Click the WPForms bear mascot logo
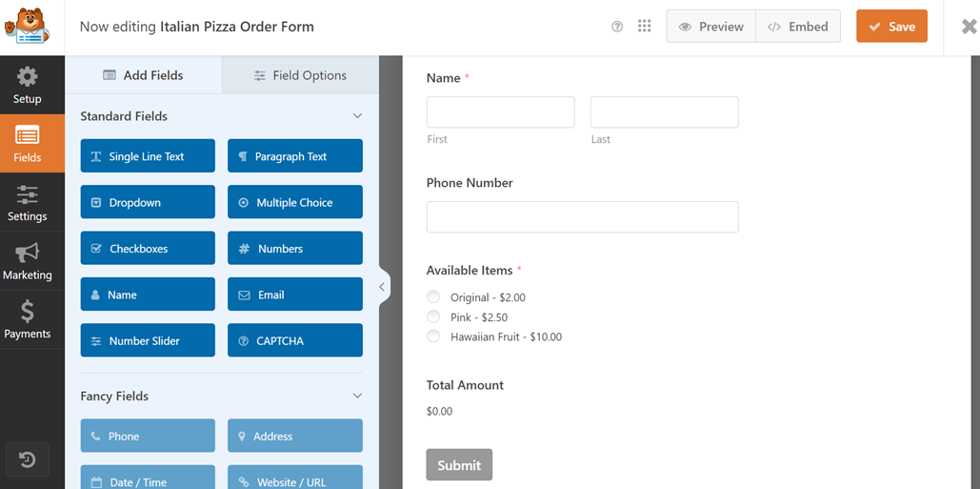Viewport: 980px width, 489px height. coord(27,27)
